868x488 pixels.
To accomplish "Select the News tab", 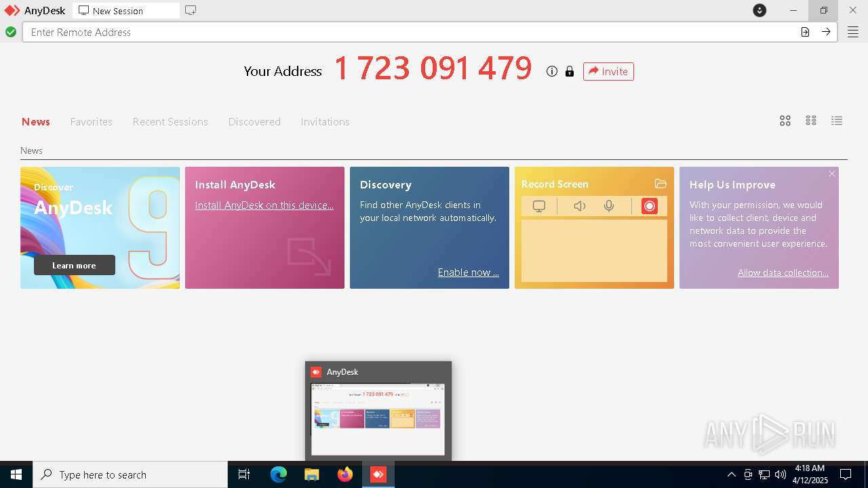I will [x=36, y=122].
